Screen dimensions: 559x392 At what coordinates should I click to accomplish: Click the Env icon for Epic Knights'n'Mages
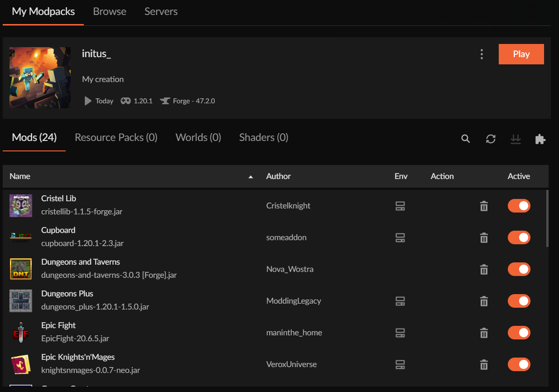pos(400,365)
